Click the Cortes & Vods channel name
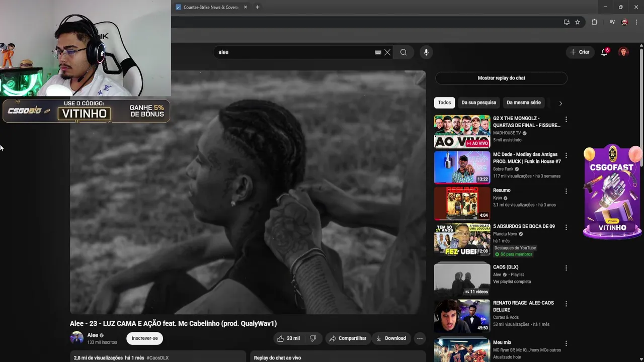Screen dimensions: 644x362 click(x=506, y=317)
